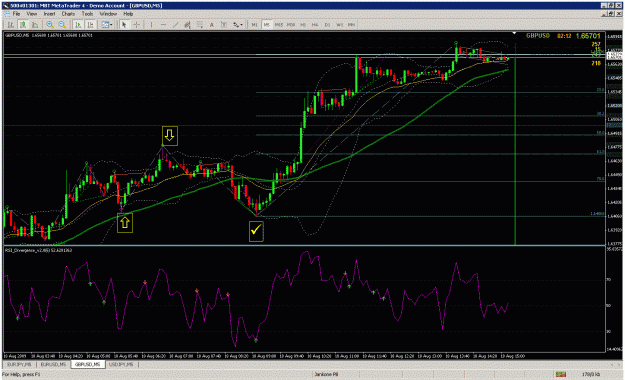Select the horizontal line drawing tool
Image resolution: width=625 pixels, height=380 pixels.
point(163,25)
